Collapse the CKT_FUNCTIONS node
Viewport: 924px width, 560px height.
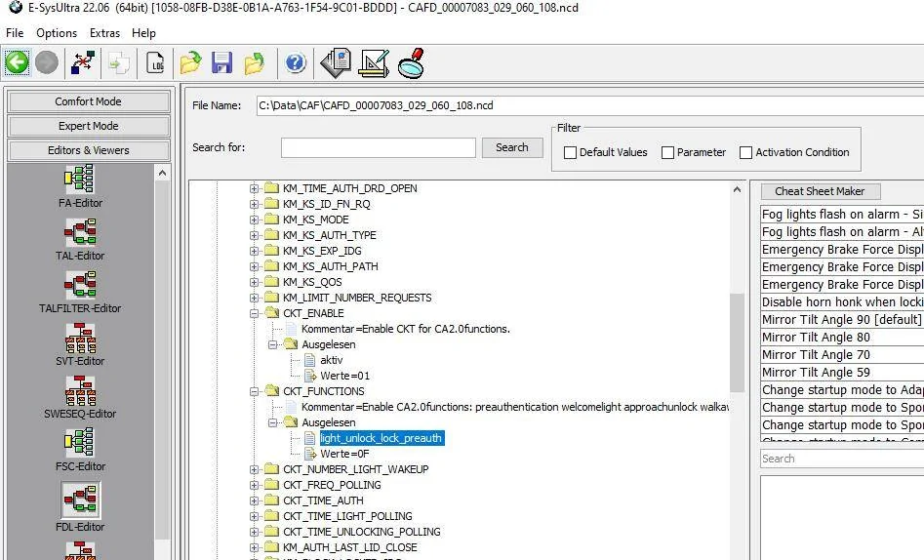coord(254,391)
